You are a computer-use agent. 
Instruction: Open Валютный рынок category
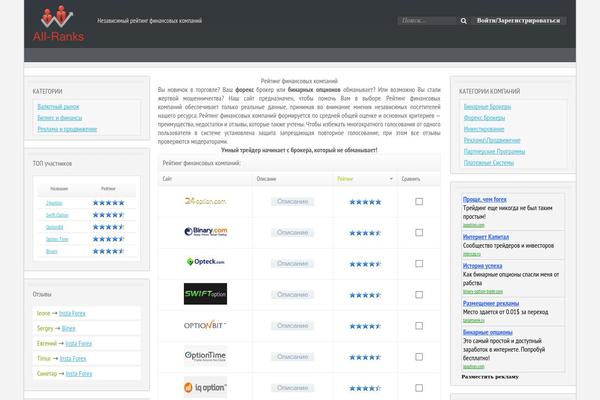click(x=58, y=106)
